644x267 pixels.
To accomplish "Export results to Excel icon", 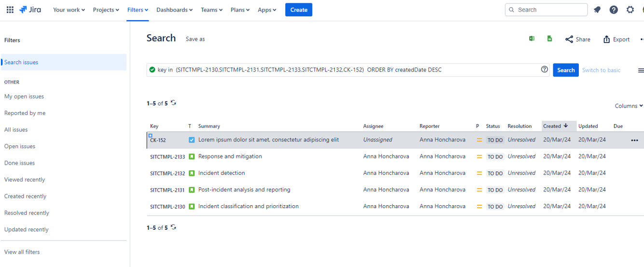I will point(532,39).
